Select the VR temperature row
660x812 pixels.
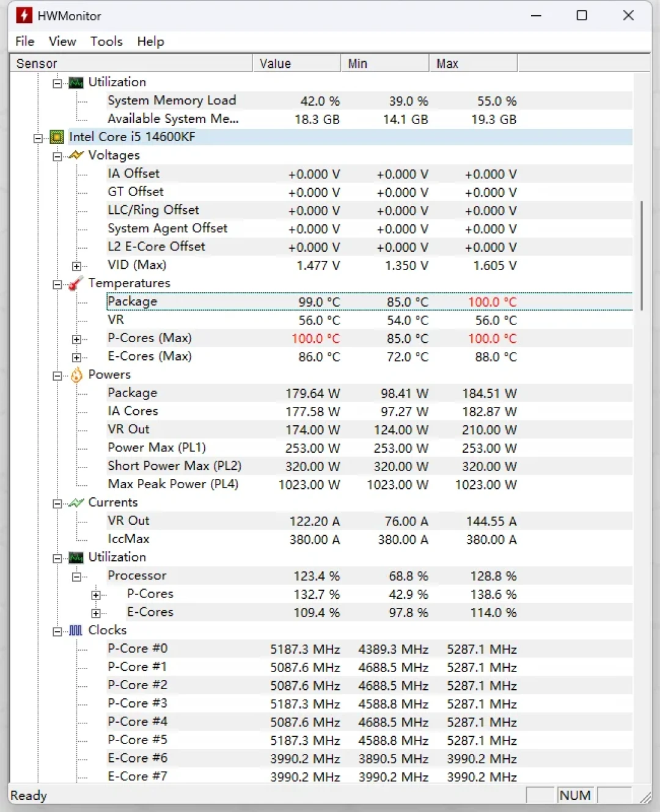point(370,320)
